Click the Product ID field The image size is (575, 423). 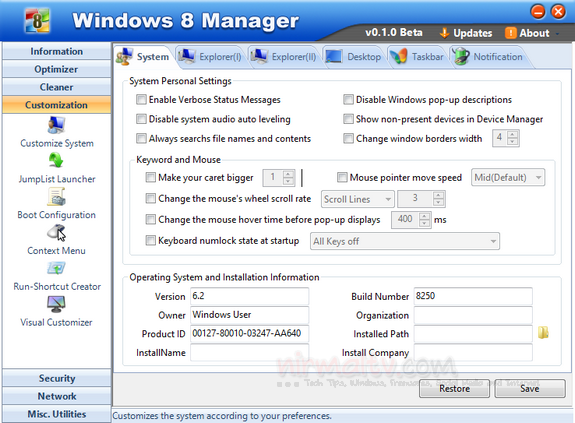249,333
